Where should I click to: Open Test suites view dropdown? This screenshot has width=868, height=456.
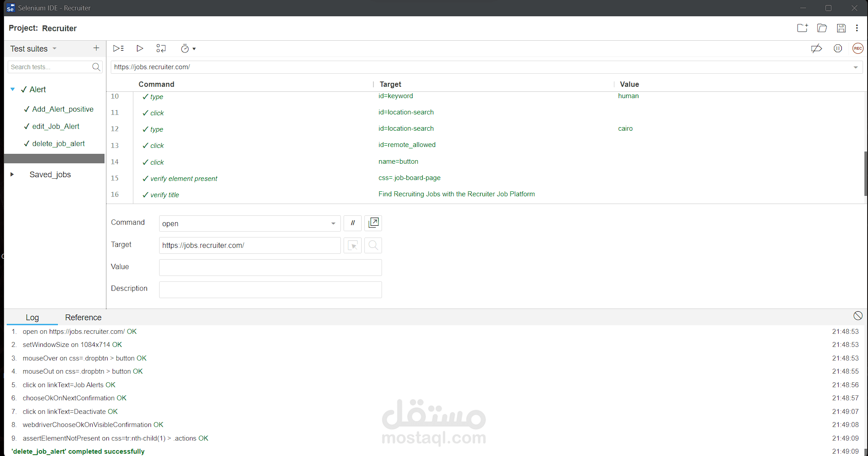(x=55, y=48)
